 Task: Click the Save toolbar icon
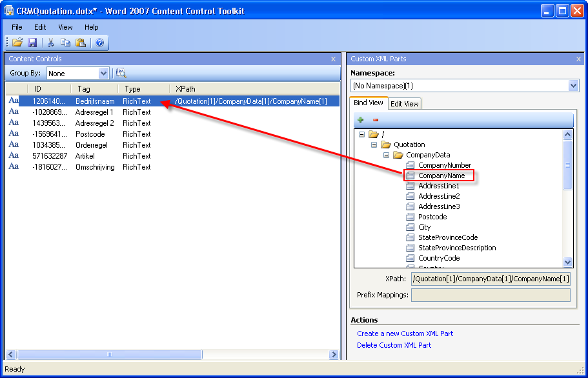[33, 43]
